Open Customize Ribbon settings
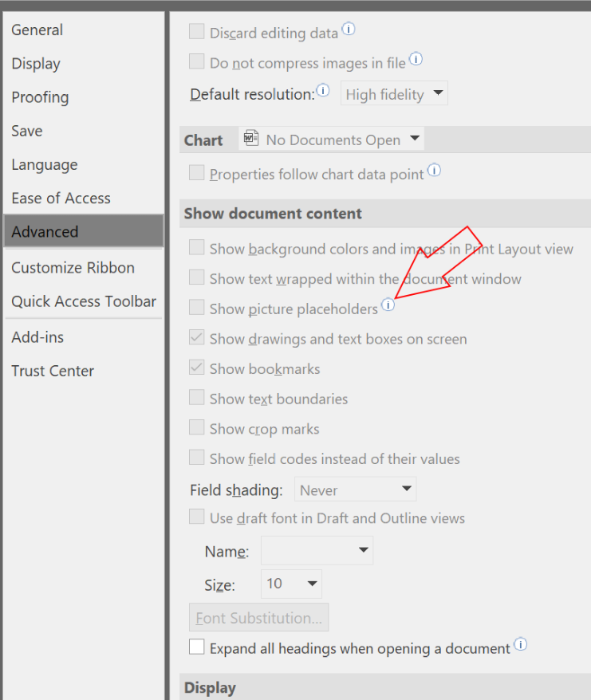591x700 pixels. [x=84, y=268]
